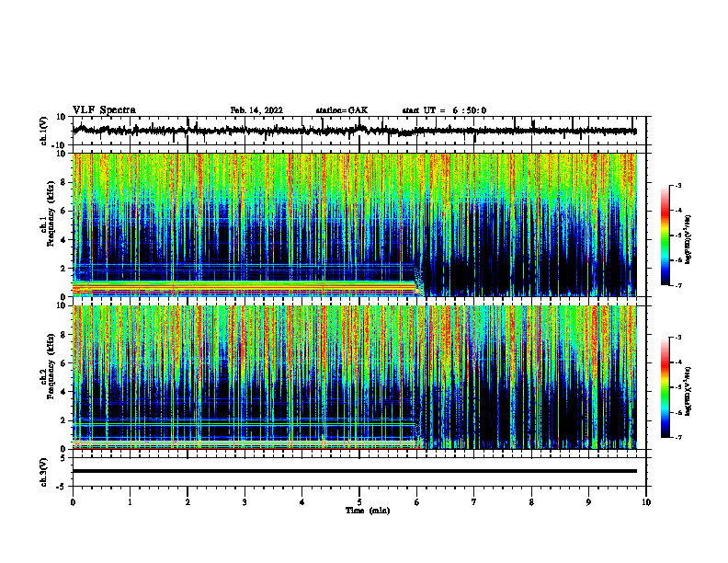Image resolution: width=728 pixels, height=563 pixels.
Task: Click the time axis tick label "8"
Action: tap(531, 502)
